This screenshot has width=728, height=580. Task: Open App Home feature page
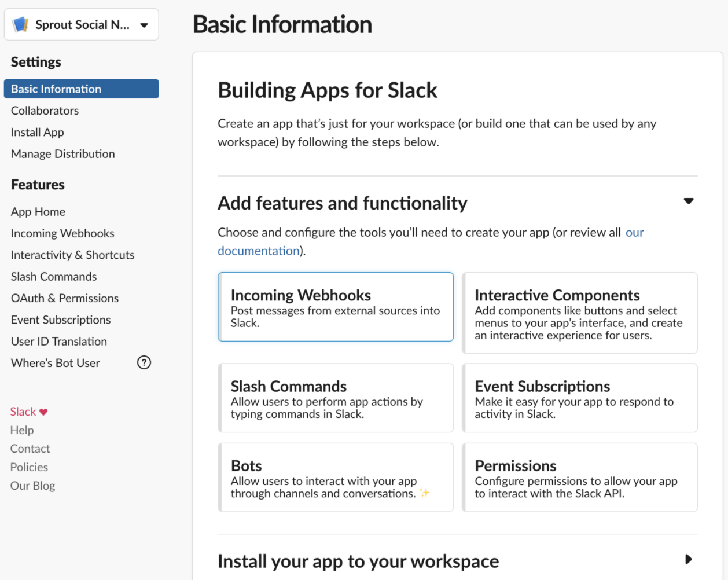click(x=38, y=212)
